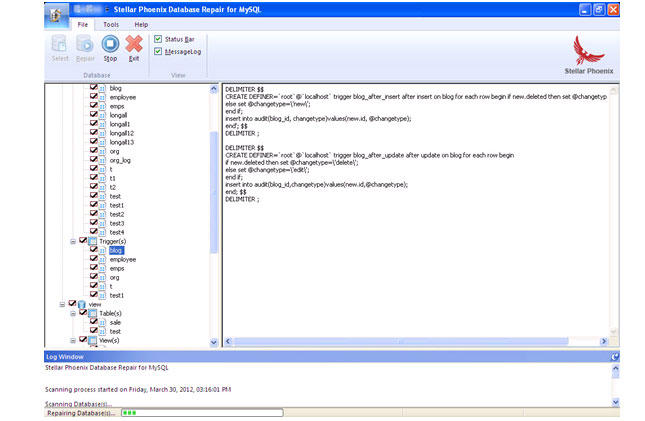This screenshot has height=421, width=645.
Task: Open the quick access toolbar dropdown arrow
Action: pyautogui.click(x=107, y=9)
